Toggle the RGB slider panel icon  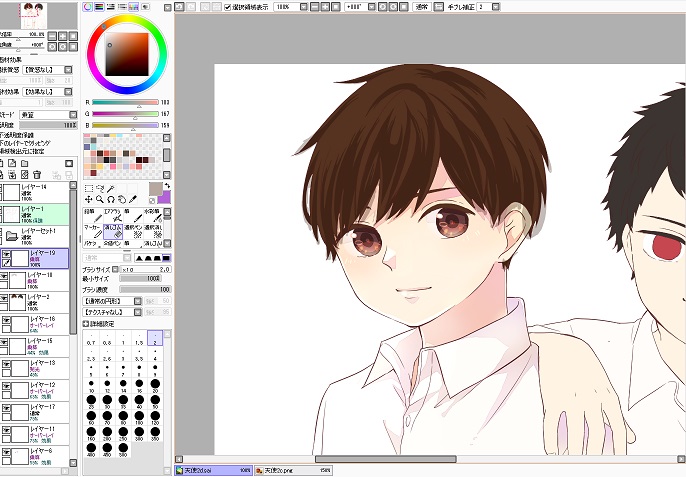(99, 7)
